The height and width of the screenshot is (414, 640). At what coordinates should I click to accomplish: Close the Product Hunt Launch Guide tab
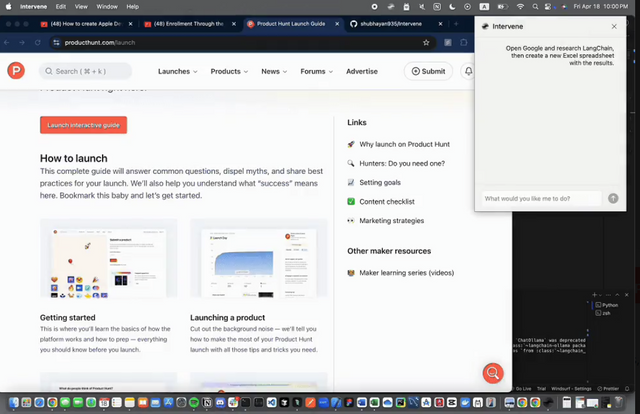pyautogui.click(x=337, y=24)
